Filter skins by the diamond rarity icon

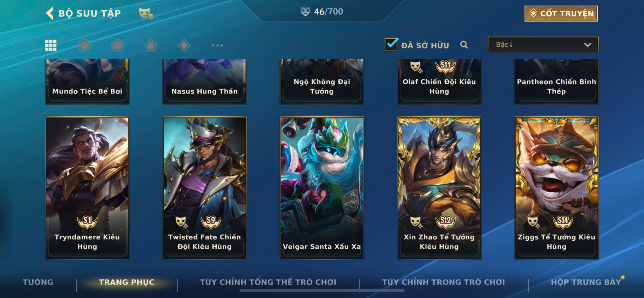tap(184, 45)
